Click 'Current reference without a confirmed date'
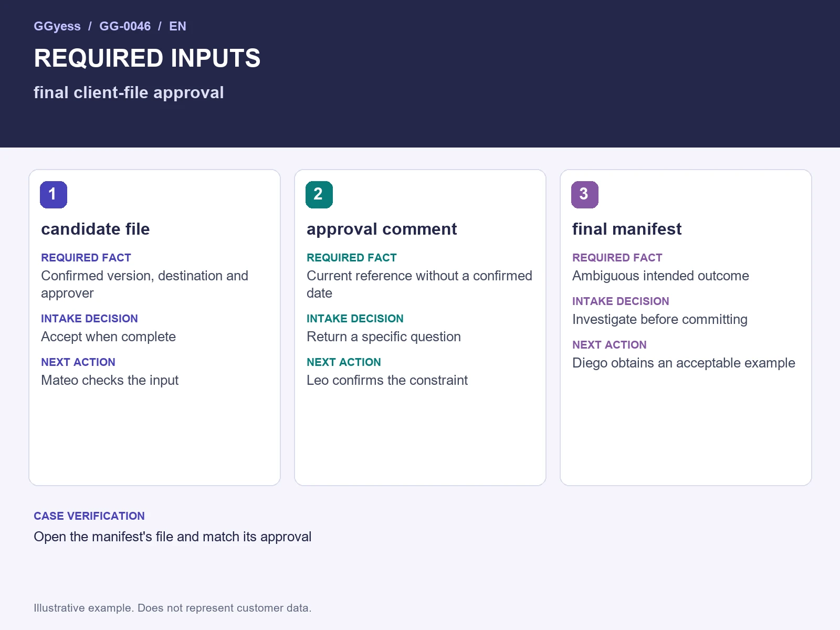840x630 pixels. pos(419,285)
